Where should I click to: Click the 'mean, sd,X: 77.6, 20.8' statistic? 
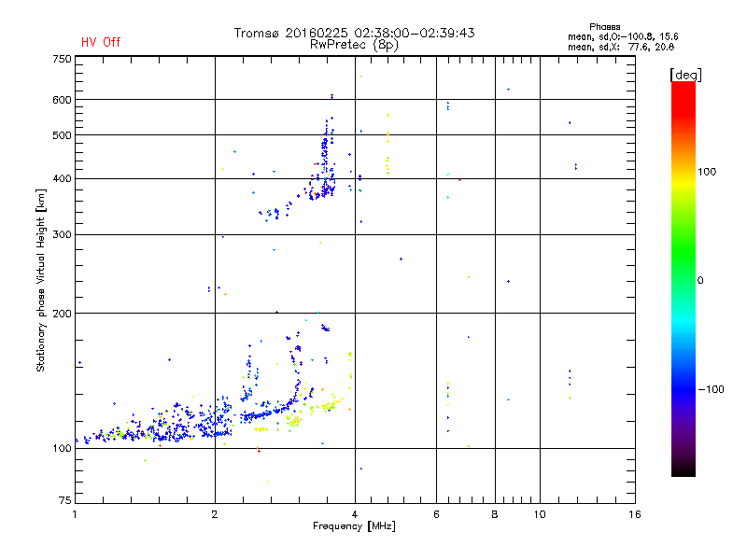click(x=621, y=47)
